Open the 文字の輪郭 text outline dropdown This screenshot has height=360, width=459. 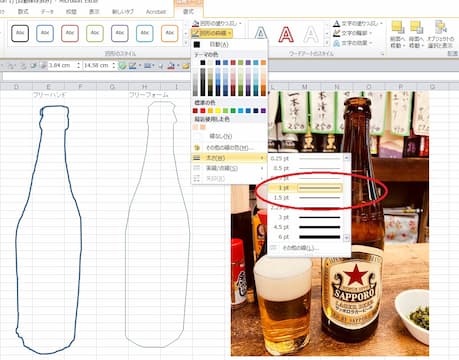(x=353, y=33)
